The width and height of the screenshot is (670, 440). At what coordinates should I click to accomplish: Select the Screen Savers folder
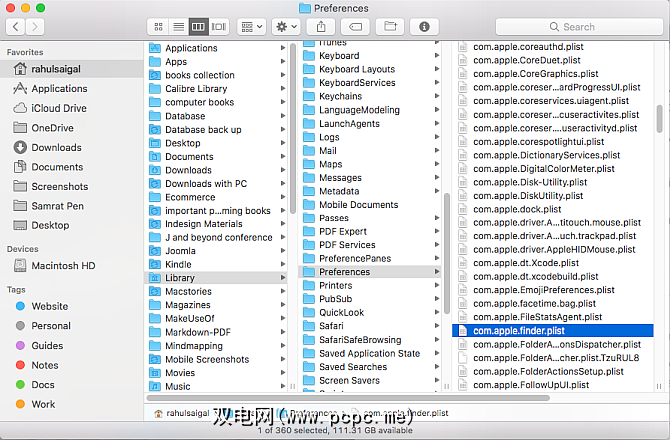[x=370, y=380]
